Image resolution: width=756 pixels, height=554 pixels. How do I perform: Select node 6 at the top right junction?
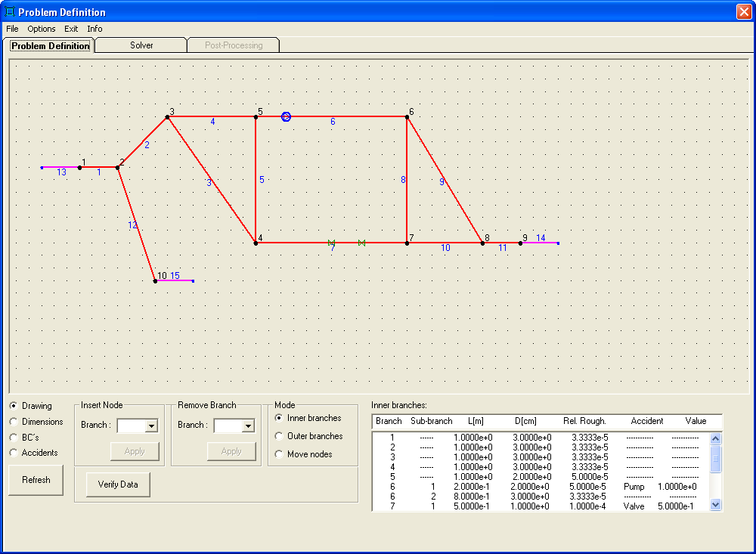coord(407,116)
